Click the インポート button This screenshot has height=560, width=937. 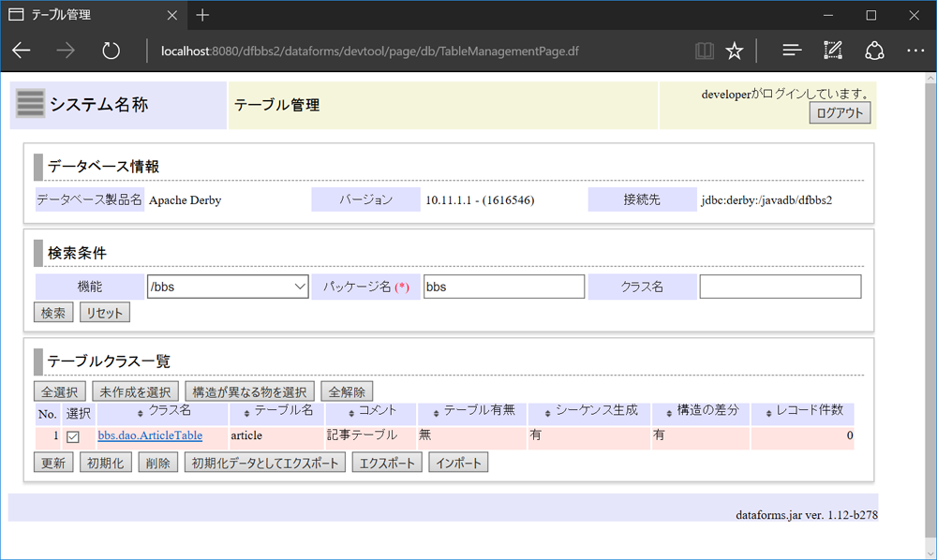pyautogui.click(x=458, y=461)
